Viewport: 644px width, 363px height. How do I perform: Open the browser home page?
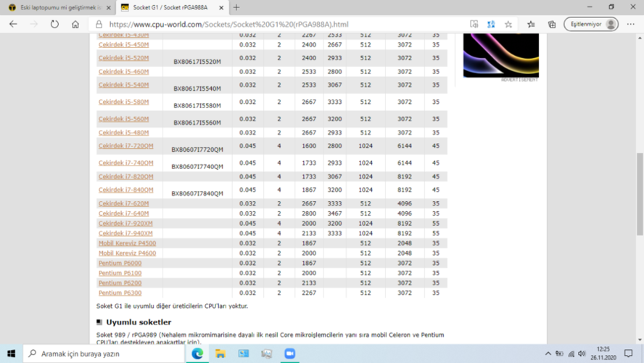click(x=75, y=24)
